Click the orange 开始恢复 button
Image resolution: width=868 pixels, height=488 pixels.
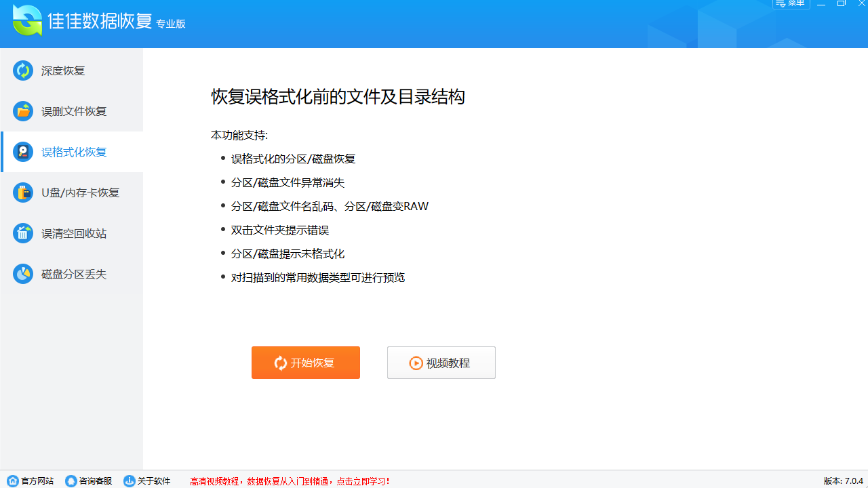(306, 363)
